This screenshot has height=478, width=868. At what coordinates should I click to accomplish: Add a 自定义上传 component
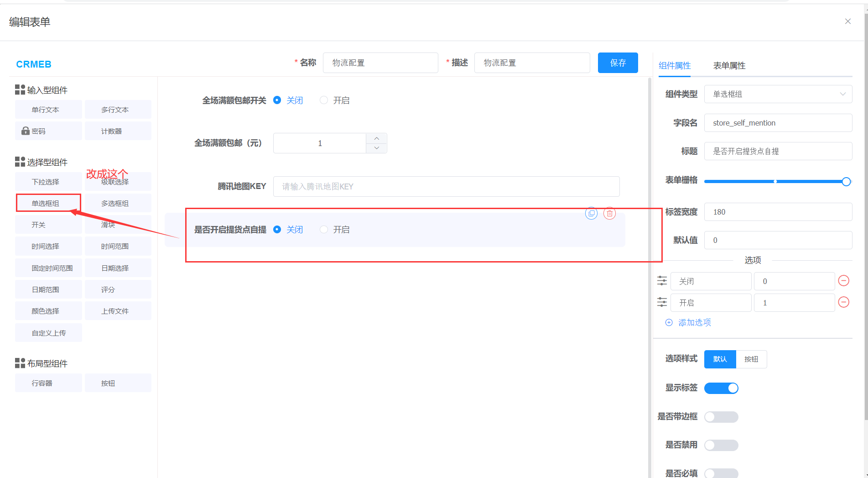click(x=48, y=333)
